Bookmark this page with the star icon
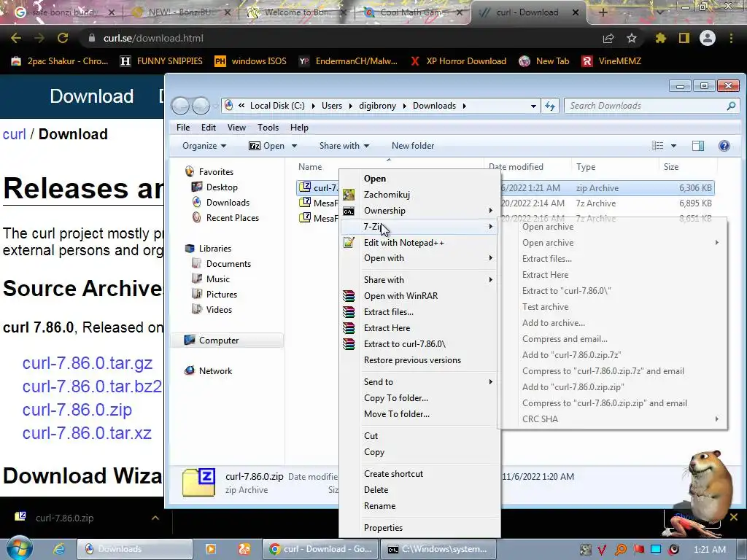The width and height of the screenshot is (747, 560). (631, 38)
